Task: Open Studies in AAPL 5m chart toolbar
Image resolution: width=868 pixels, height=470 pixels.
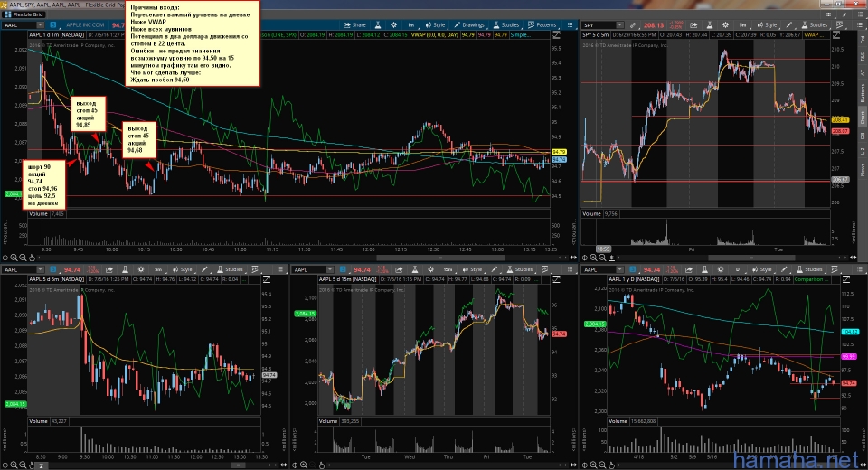Action: pos(230,269)
